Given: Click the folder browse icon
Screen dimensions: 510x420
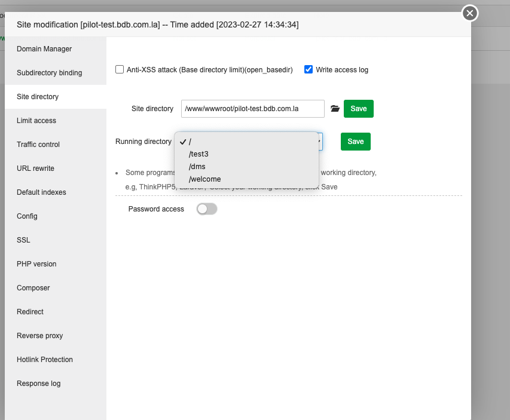Looking at the screenshot, I should click(x=335, y=109).
